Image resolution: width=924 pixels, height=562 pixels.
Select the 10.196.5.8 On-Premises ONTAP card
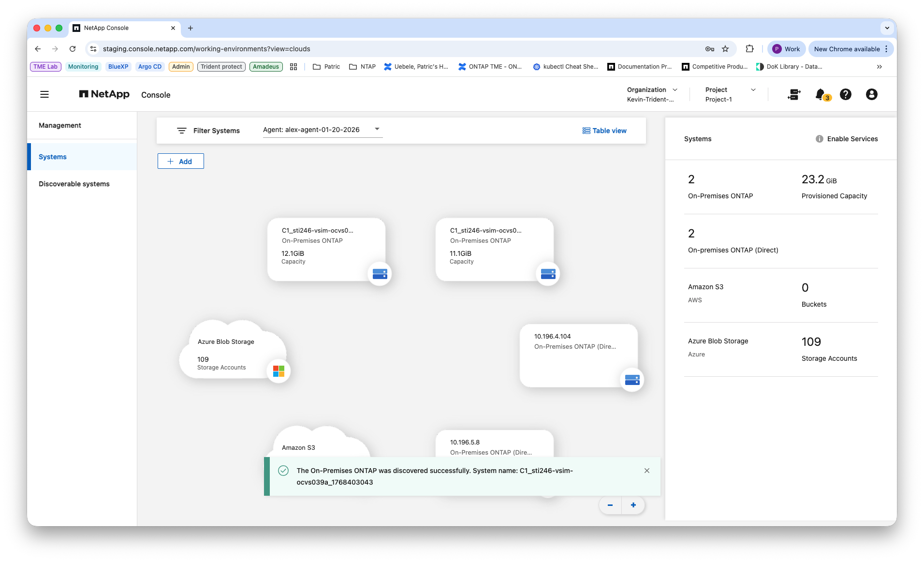[x=494, y=444]
